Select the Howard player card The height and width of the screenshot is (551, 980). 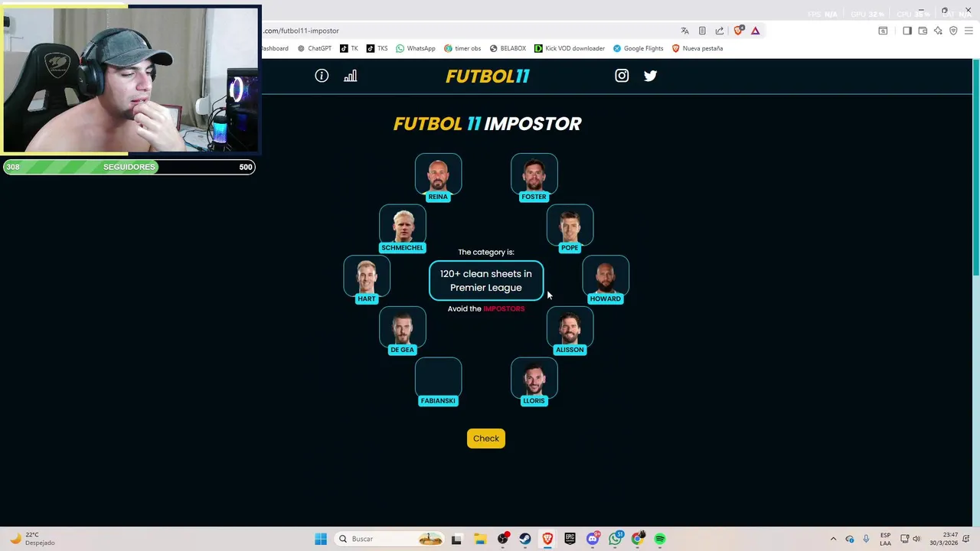click(x=606, y=279)
